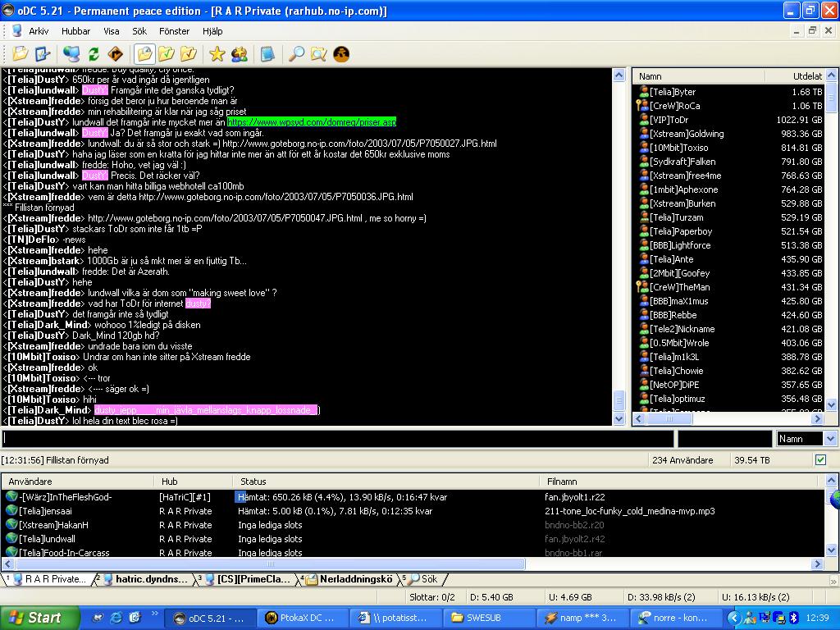The image size is (840, 630).
Task: Click the chat message input field
Action: [336, 439]
